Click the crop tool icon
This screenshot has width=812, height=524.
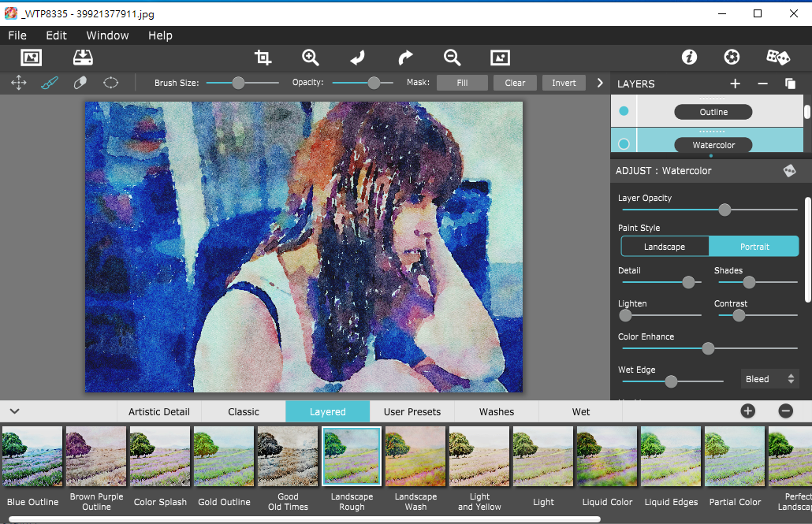click(x=263, y=58)
